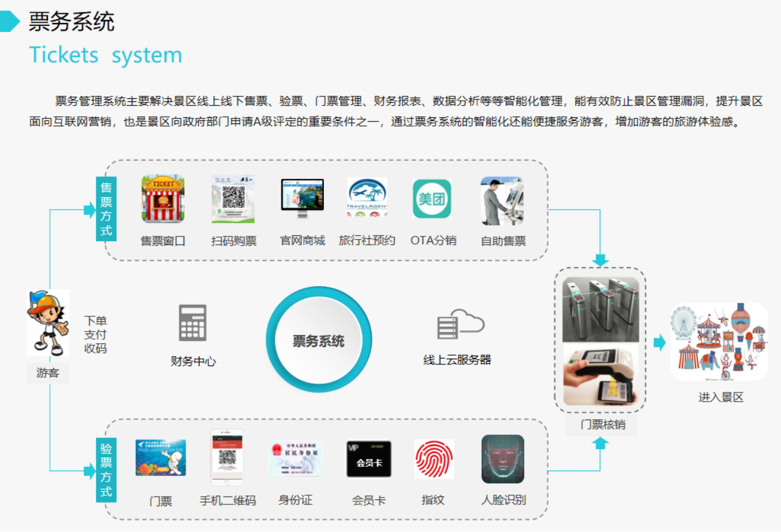Screen dimensions: 781x532
Task: Click the 手机二维码 phone image
Action: 227,457
